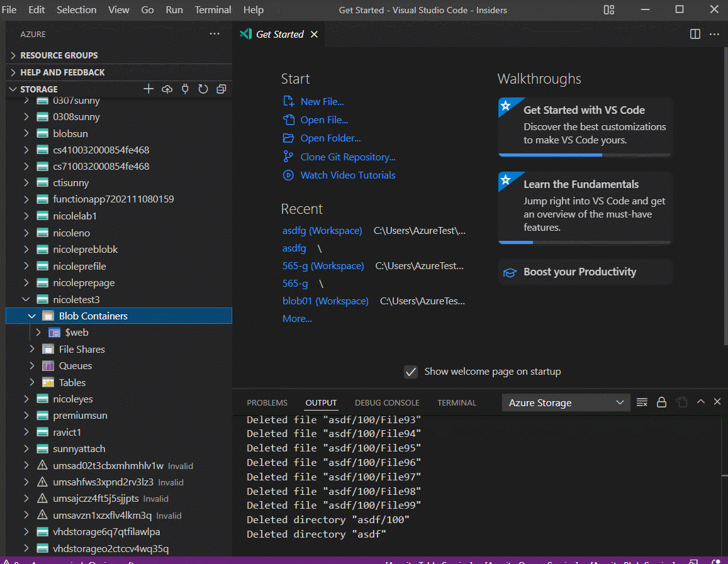The height and width of the screenshot is (564, 728).
Task: Open the Deploy to Static Website icon
Action: pyautogui.click(x=167, y=89)
